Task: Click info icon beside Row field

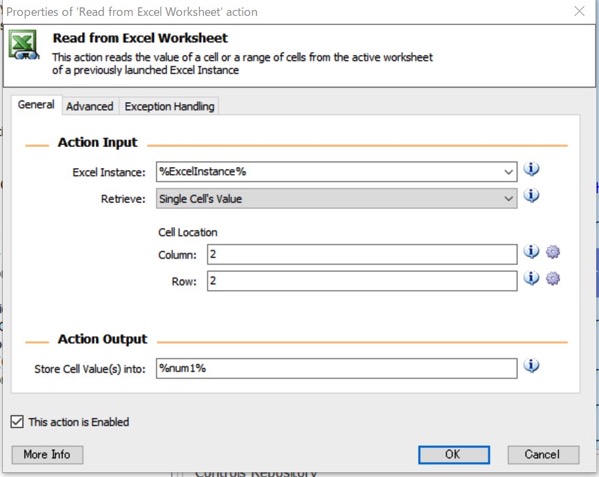Action: point(531,278)
